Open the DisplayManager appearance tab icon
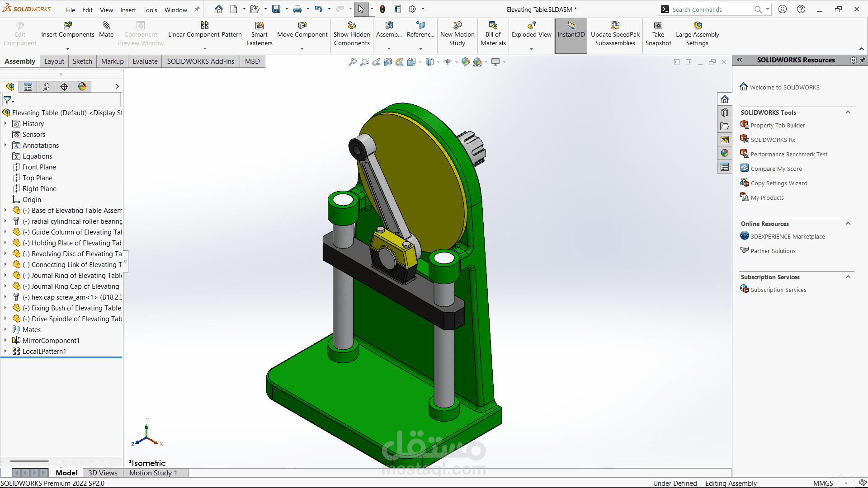This screenshot has width=868, height=488. coord(82,87)
